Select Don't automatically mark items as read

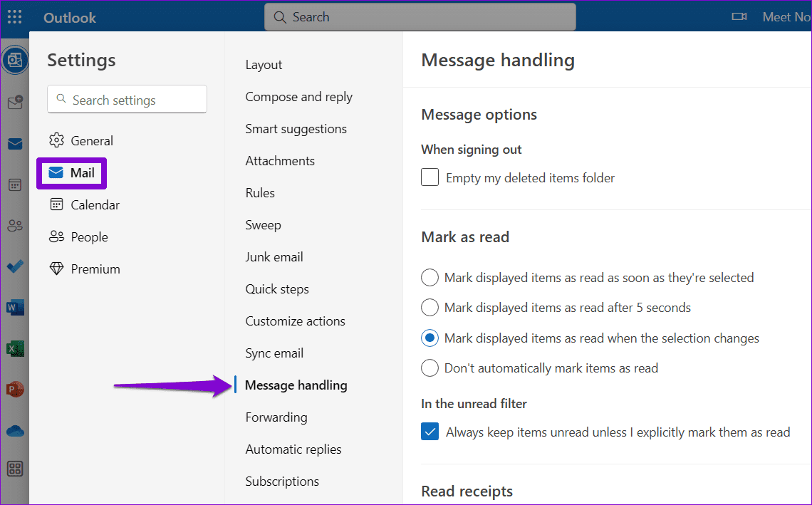click(430, 368)
